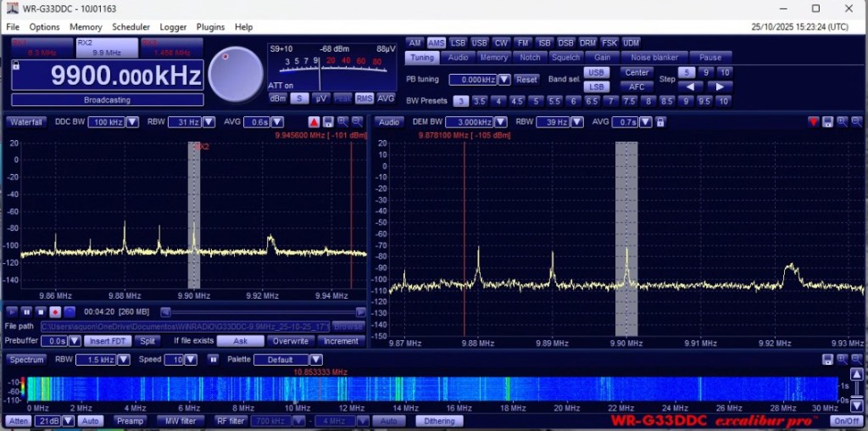The height and width of the screenshot is (431, 868).
Task: Zoom out on the demodulator spectrum
Action: pos(856,122)
